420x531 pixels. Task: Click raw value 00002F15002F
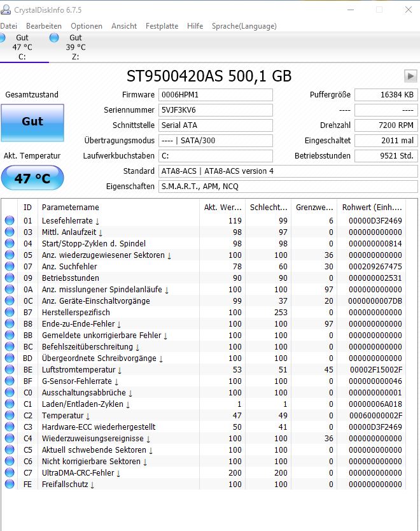375,369
